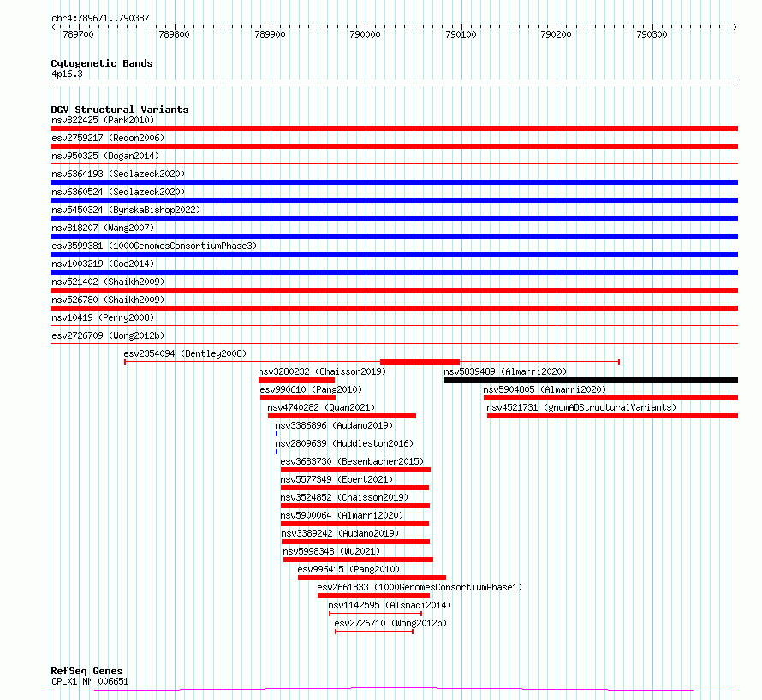This screenshot has width=762, height=700.
Task: Click nsv3386896 (Audano2019) label
Action: (x=335, y=425)
